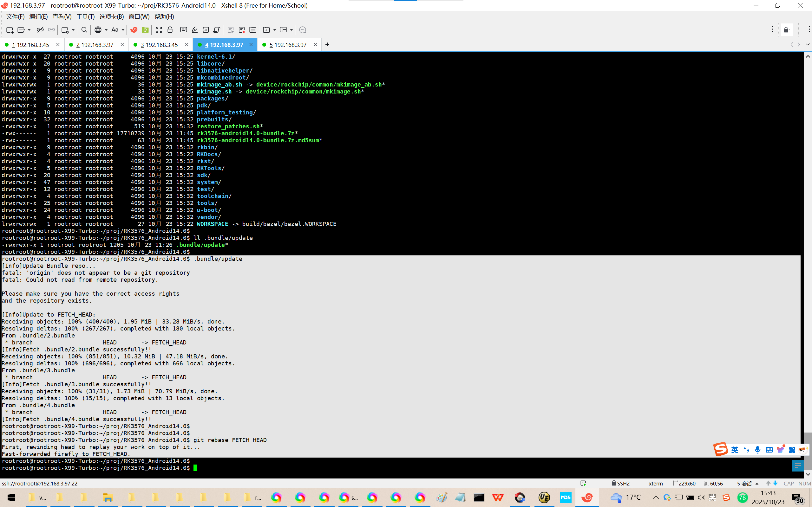Click the highlight pen icon
The height and width of the screenshot is (507, 812).
[x=195, y=30]
